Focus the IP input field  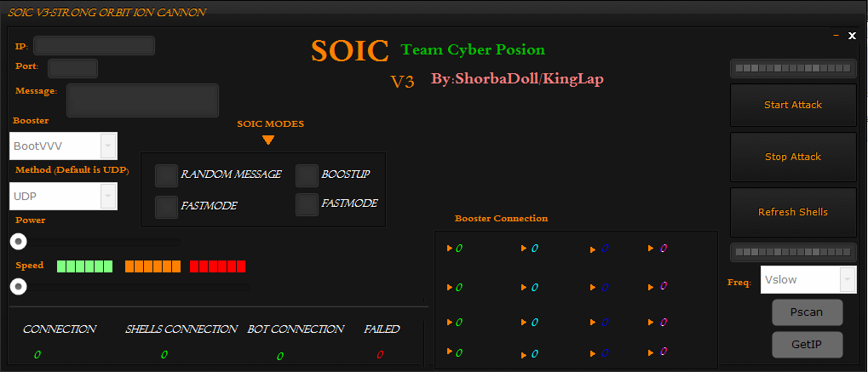pos(94,45)
